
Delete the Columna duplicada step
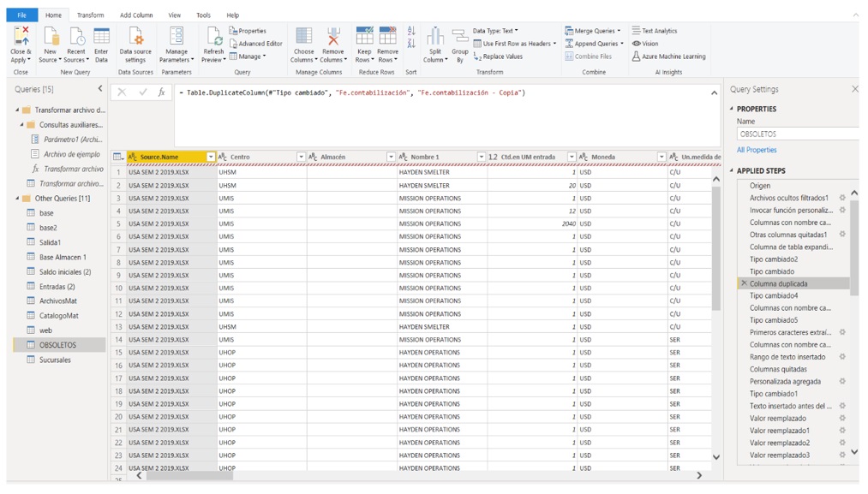pyautogui.click(x=744, y=283)
